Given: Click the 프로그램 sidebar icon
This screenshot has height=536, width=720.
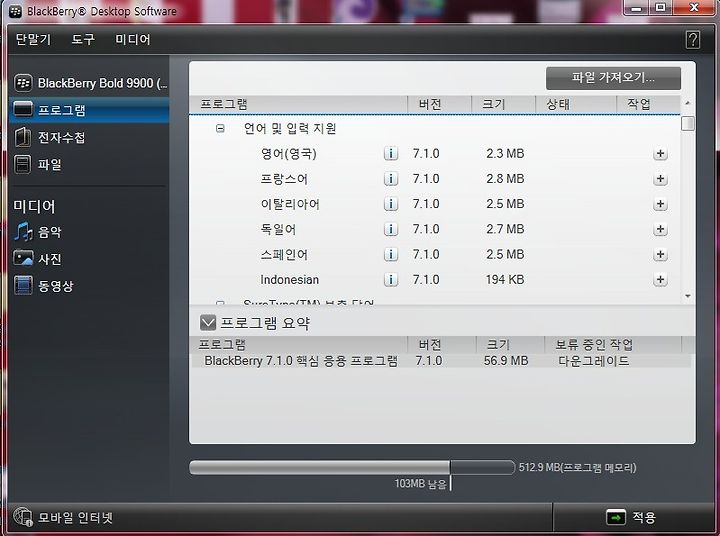Looking at the screenshot, I should point(23,110).
